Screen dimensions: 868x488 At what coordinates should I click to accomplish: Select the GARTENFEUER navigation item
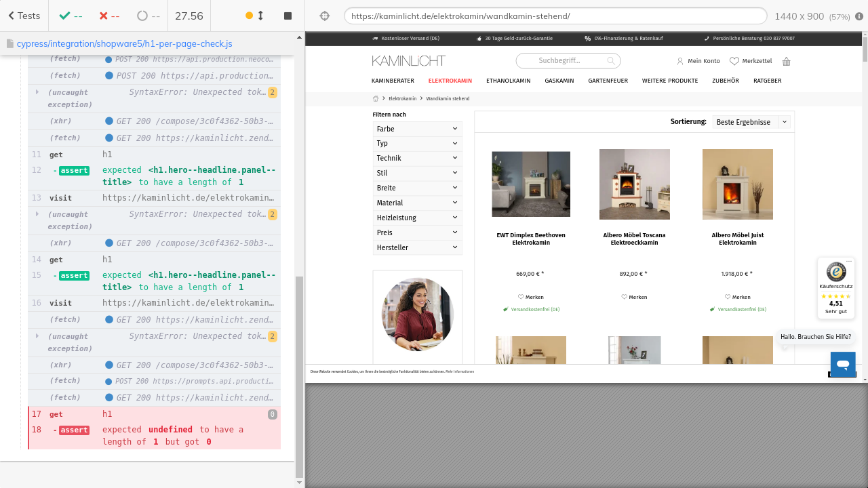click(608, 81)
